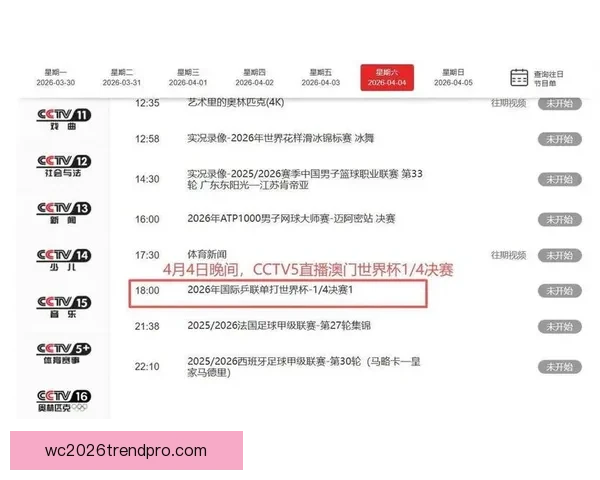Screen dimensions: 600x480
Task: Click 未开始 button for 14:30 篮球 program
Action: (x=560, y=179)
